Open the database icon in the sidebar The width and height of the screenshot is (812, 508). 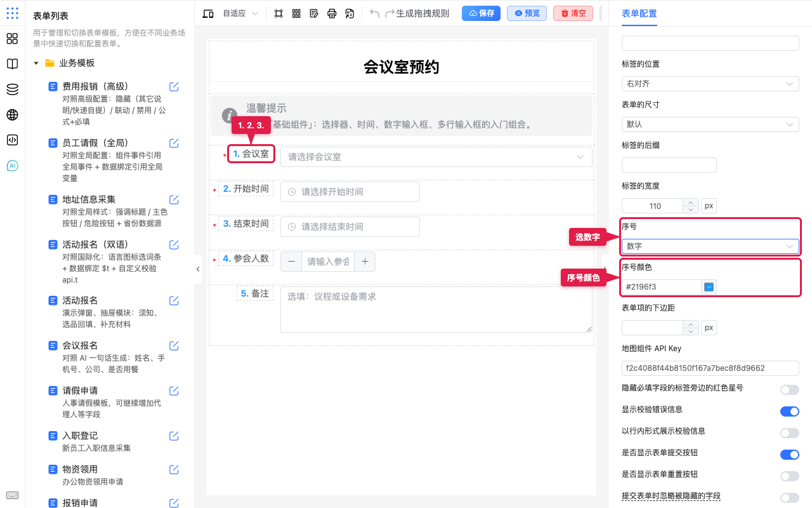point(12,90)
